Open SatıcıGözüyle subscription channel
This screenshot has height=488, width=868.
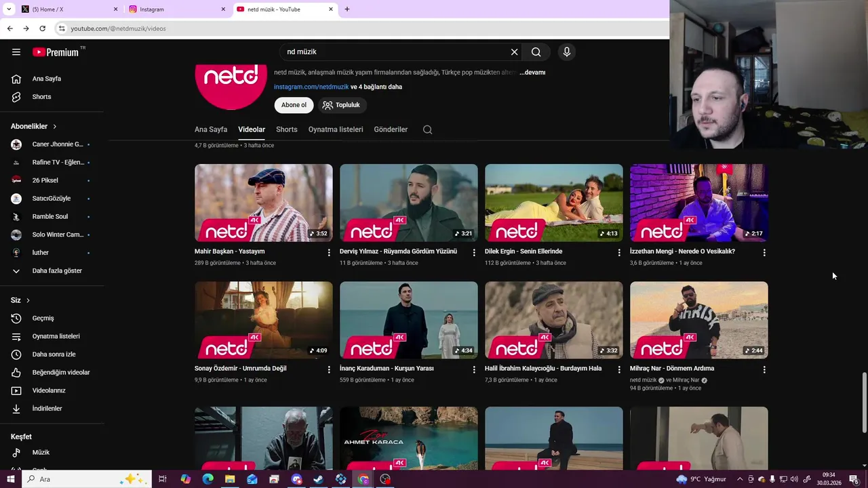tap(52, 199)
